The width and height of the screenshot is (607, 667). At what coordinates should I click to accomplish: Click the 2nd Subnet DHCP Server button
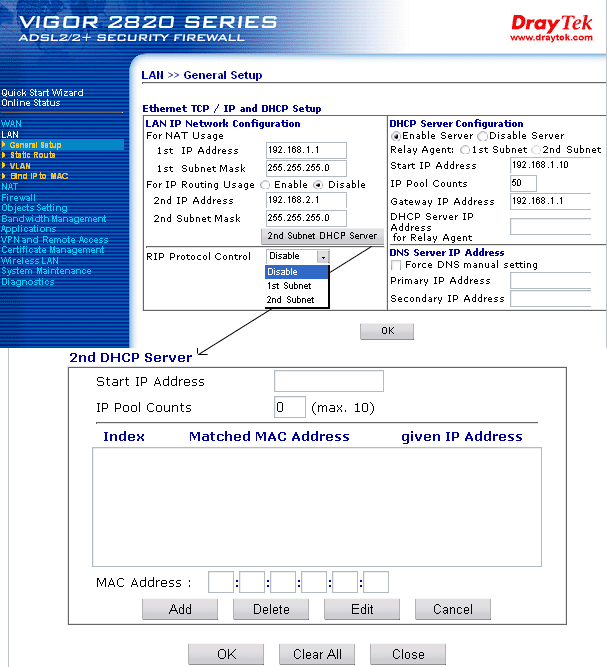(x=322, y=236)
